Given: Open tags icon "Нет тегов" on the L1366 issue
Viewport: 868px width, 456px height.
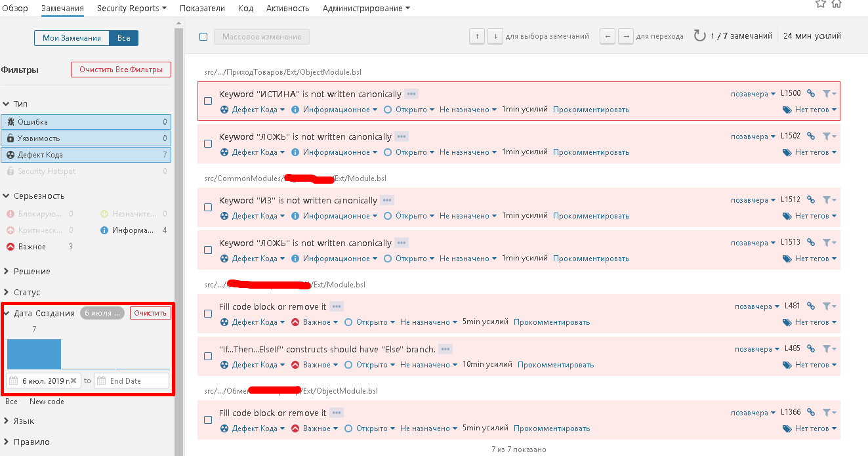Looking at the screenshot, I should [810, 428].
